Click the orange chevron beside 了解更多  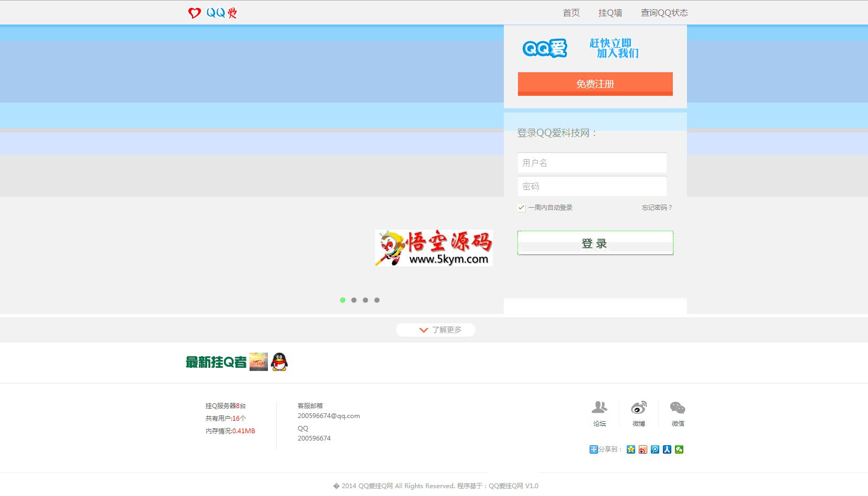tap(424, 330)
